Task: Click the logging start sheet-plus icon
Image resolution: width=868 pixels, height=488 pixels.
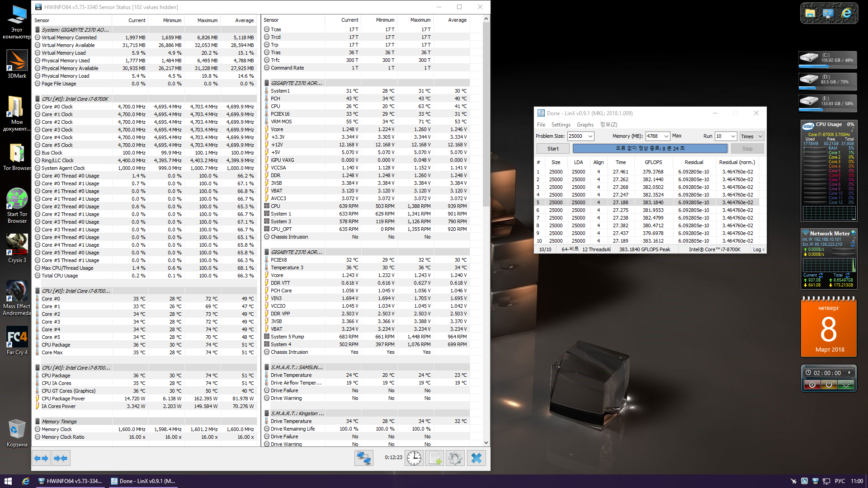Action: point(435,458)
